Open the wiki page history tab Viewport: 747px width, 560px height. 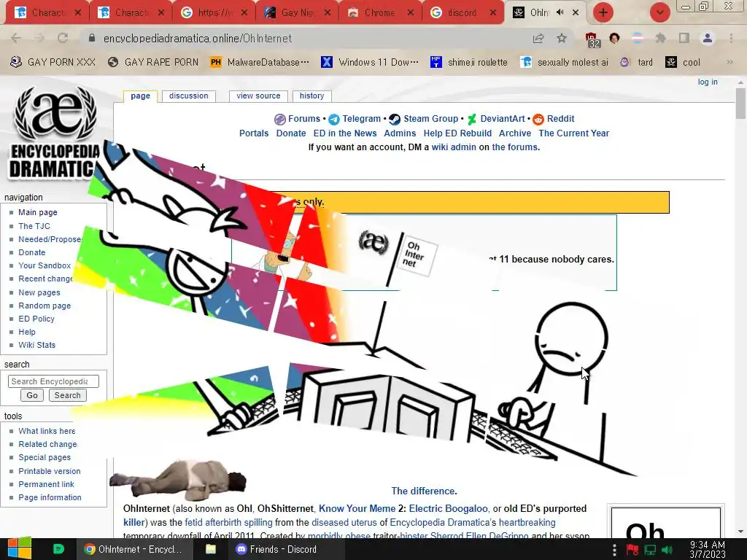311,96
